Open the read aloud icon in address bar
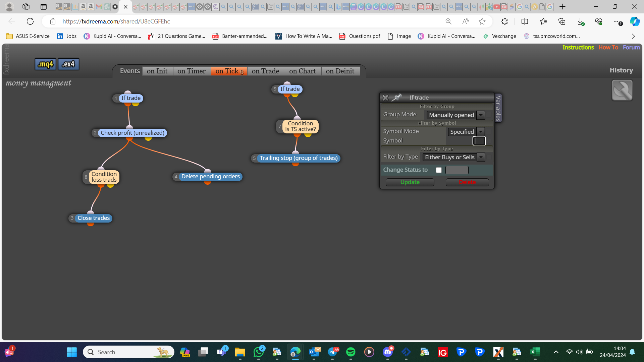This screenshot has width=644, height=362. [x=465, y=21]
